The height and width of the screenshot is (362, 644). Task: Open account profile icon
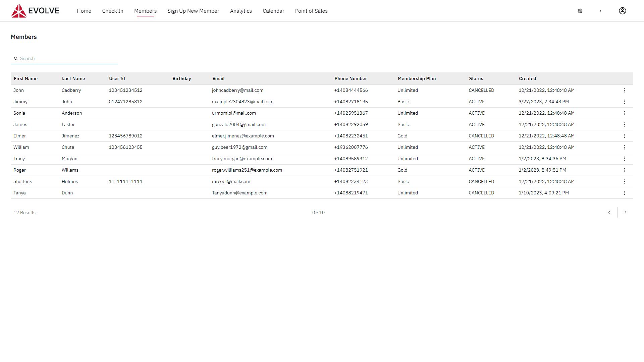[x=622, y=11]
